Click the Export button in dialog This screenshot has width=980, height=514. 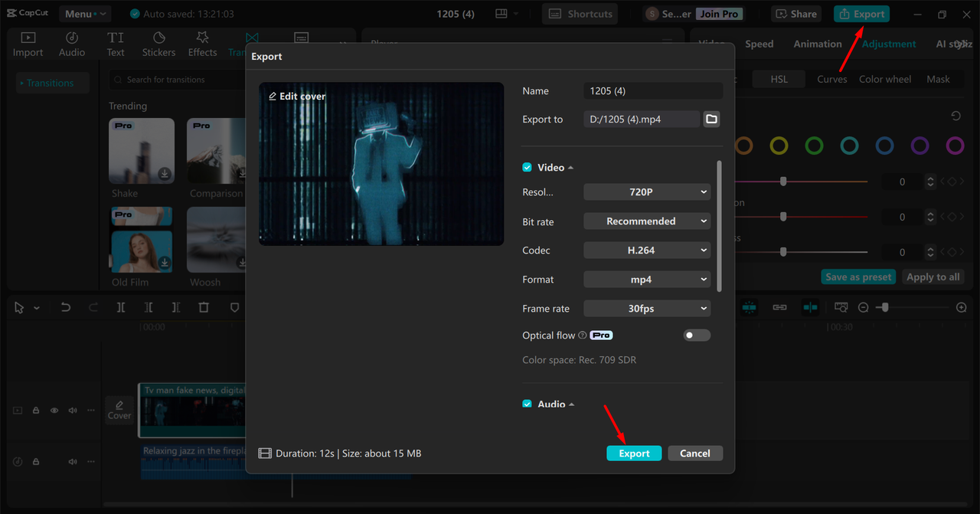[634, 453]
